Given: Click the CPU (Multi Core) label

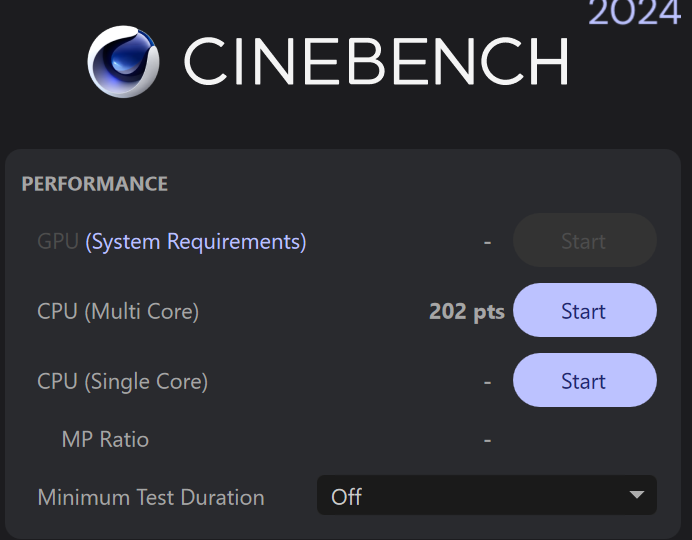Looking at the screenshot, I should click(118, 311).
